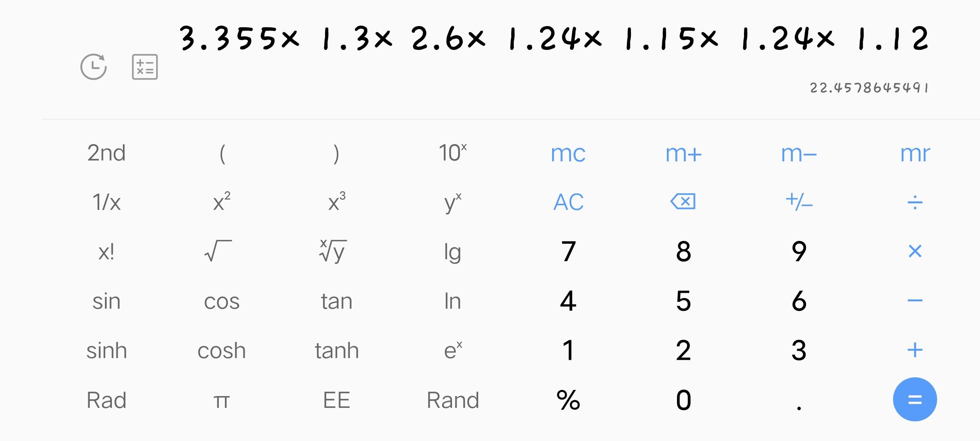
Task: Tap the blue equals button
Action: point(915,399)
